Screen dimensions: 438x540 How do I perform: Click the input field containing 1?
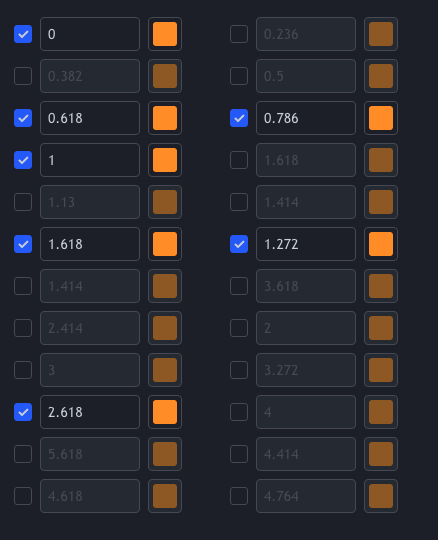coord(90,160)
